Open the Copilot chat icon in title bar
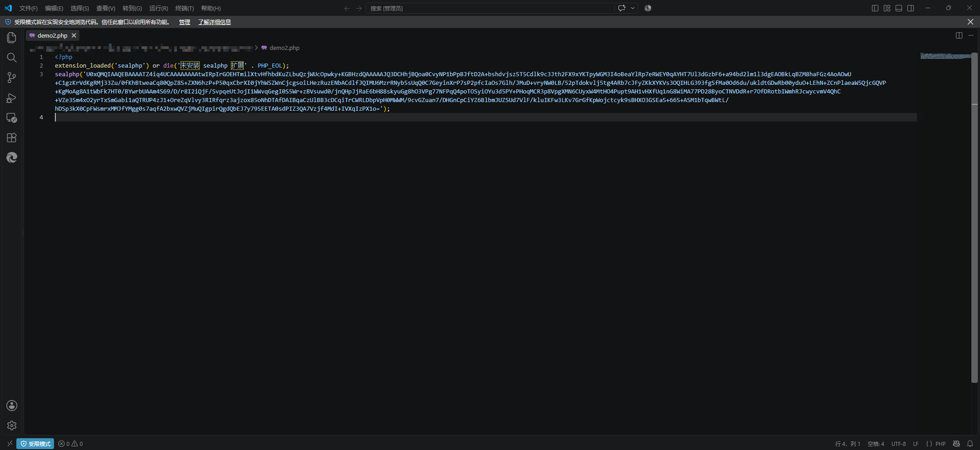The image size is (980, 450). coord(622,8)
